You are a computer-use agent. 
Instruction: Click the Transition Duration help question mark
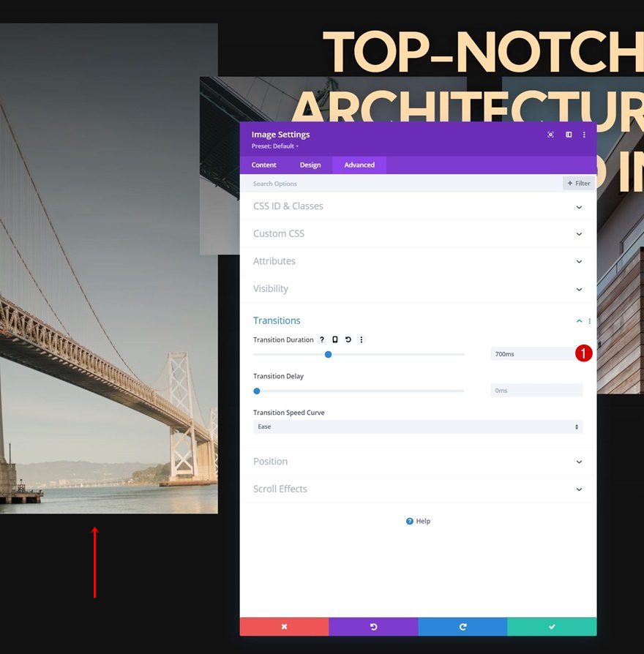pos(322,339)
